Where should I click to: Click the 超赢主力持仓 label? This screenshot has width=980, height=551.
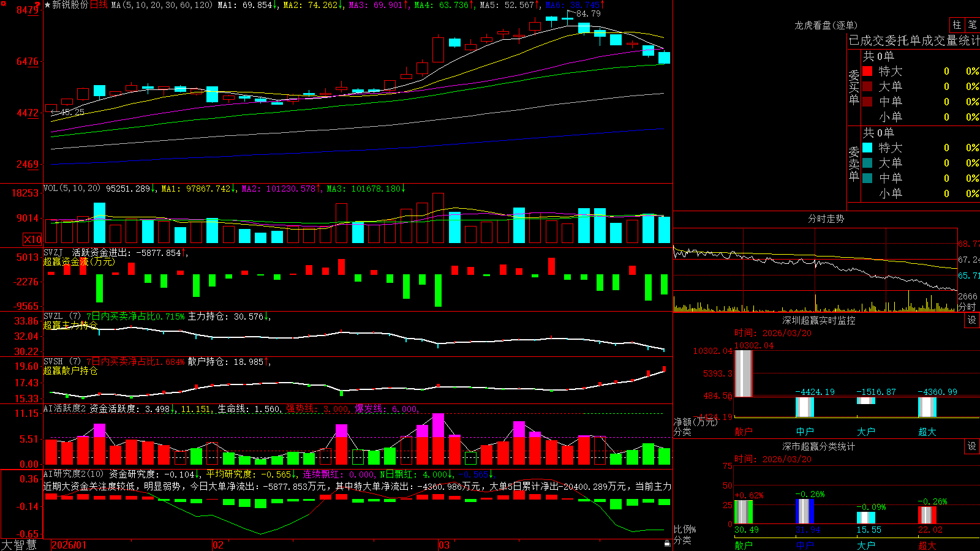click(x=70, y=325)
